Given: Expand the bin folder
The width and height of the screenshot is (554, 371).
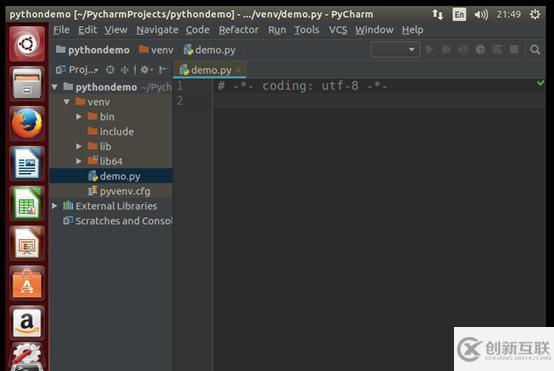Looking at the screenshot, I should pyautogui.click(x=79, y=117).
